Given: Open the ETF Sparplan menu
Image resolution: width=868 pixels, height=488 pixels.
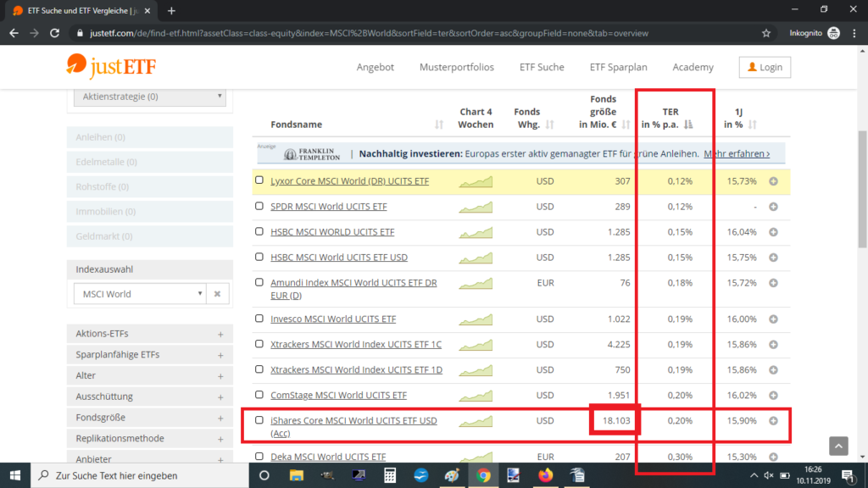Looking at the screenshot, I should coord(618,67).
